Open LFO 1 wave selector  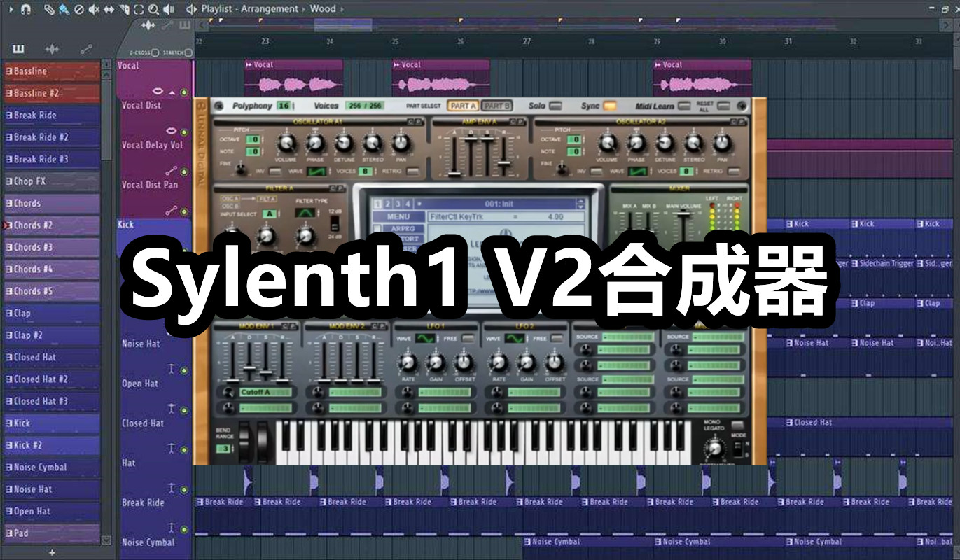[424, 338]
